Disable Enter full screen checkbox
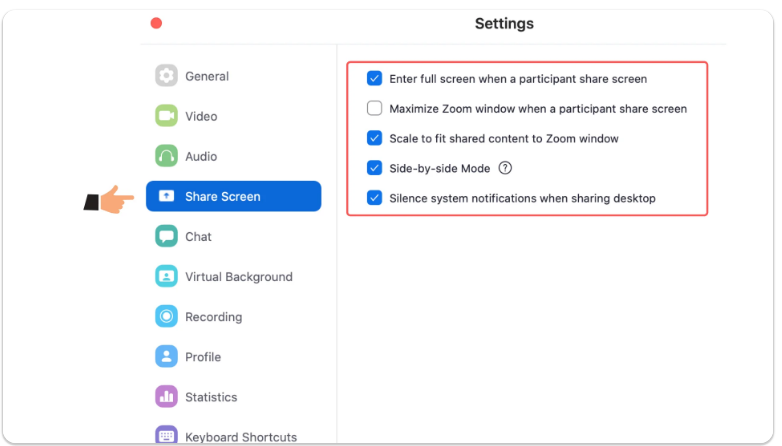Image resolution: width=782 pixels, height=446 pixels. point(374,78)
